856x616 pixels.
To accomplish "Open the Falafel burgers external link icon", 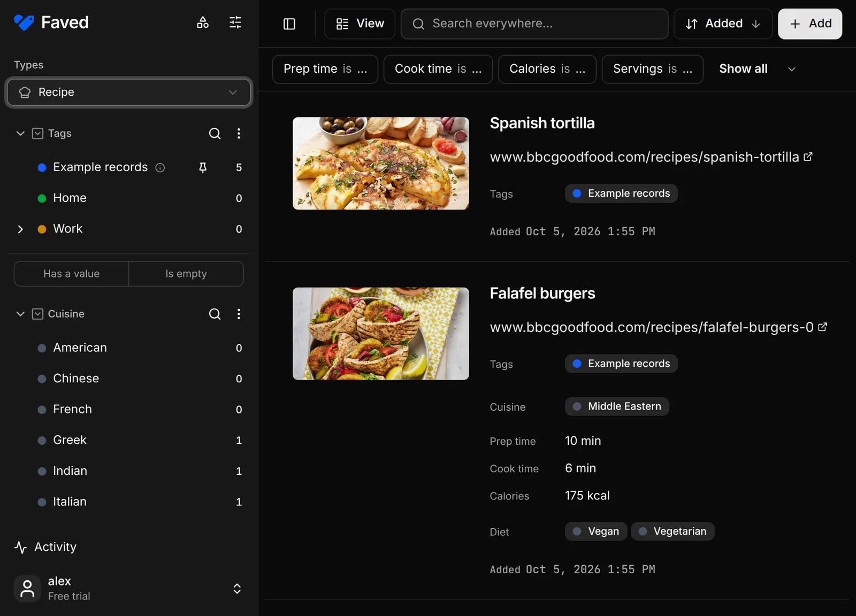I will click(x=822, y=327).
